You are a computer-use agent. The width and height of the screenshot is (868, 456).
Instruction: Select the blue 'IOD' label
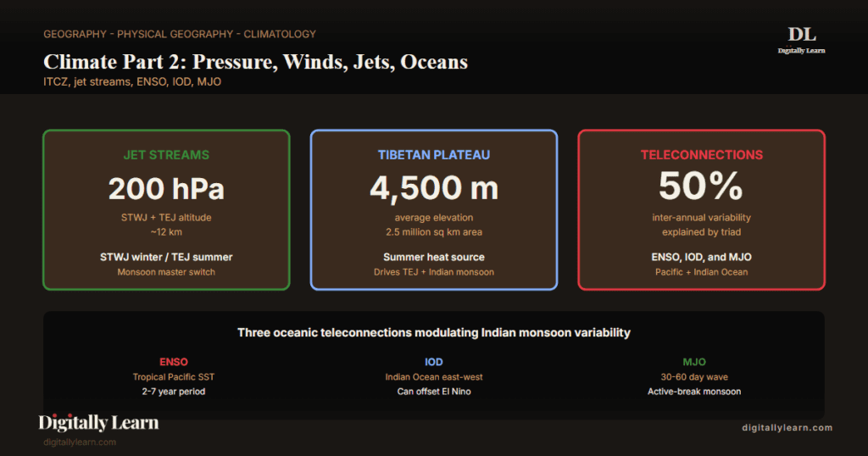pos(434,362)
